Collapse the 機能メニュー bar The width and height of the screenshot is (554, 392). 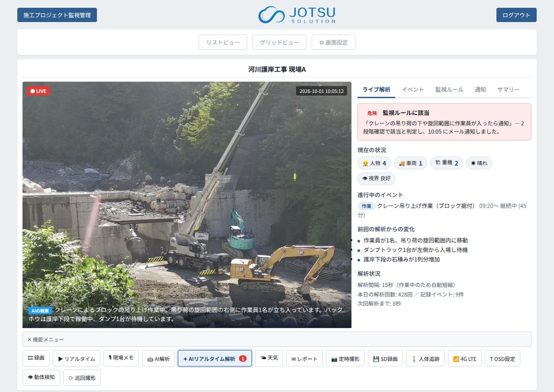coord(277,339)
